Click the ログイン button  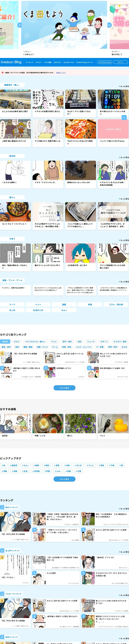121,62
